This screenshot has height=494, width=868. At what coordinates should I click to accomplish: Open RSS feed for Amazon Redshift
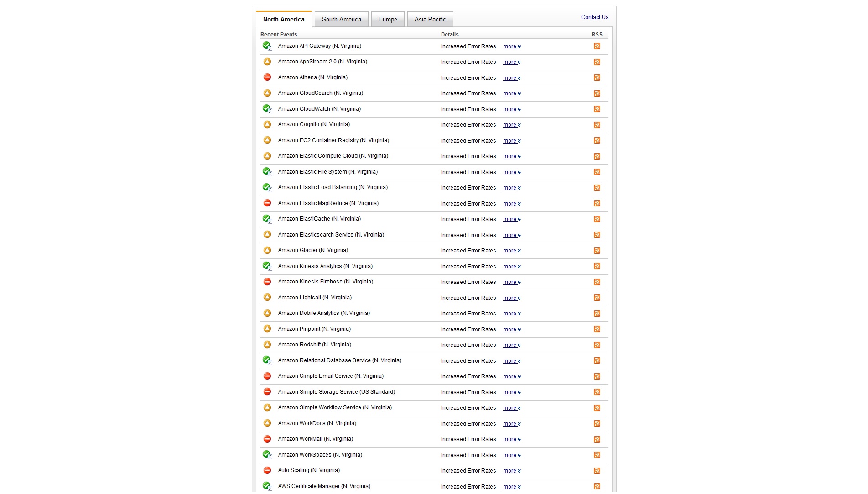(597, 345)
